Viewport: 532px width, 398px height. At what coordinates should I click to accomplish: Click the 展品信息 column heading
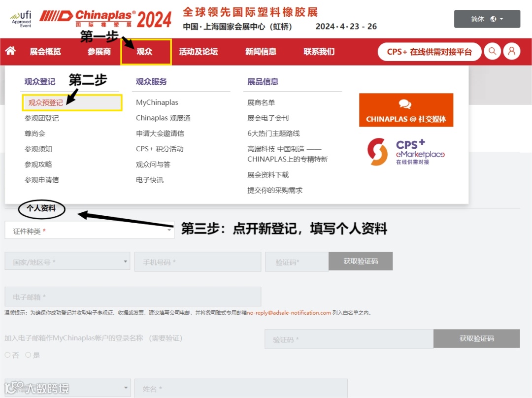pyautogui.click(x=263, y=82)
